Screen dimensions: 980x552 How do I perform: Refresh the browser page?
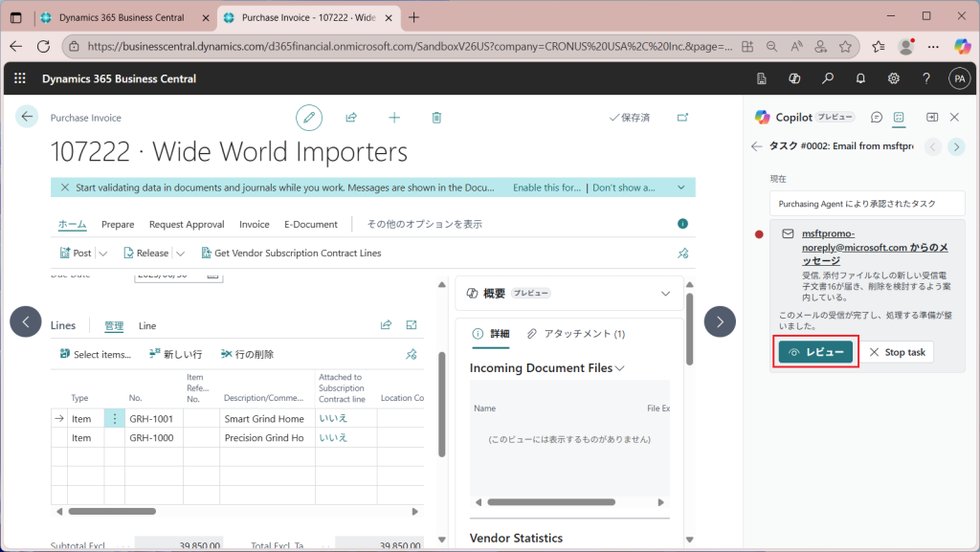click(x=43, y=46)
